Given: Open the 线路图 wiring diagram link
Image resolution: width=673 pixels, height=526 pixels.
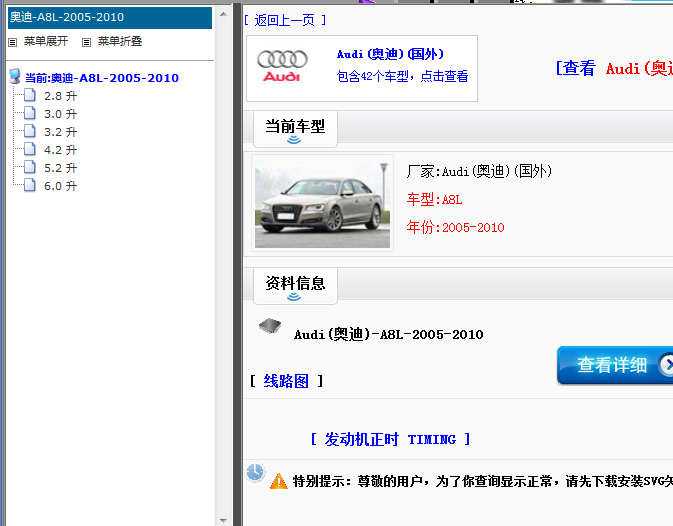Looking at the screenshot, I should tap(286, 381).
